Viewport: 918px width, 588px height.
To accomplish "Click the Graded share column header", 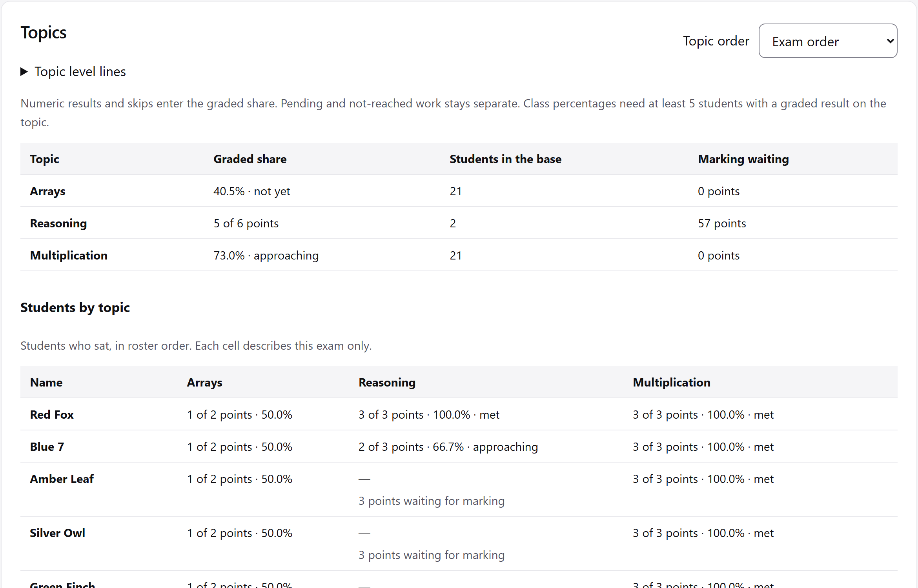I will coord(250,159).
